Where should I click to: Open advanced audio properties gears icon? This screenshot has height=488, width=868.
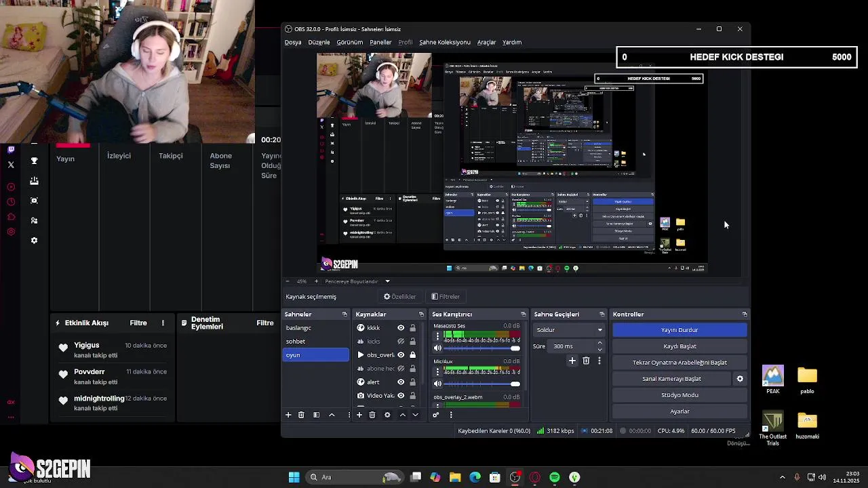pyautogui.click(x=436, y=415)
